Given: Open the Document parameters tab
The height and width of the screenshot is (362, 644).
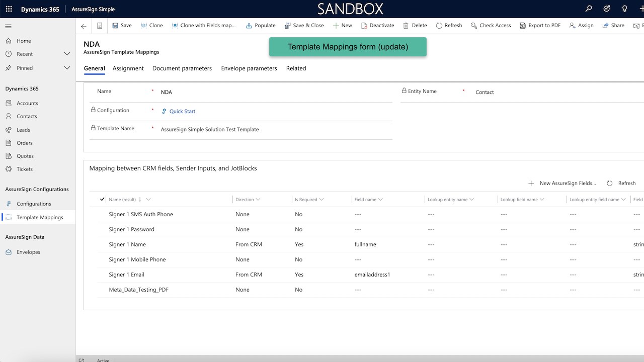Looking at the screenshot, I should [x=182, y=68].
